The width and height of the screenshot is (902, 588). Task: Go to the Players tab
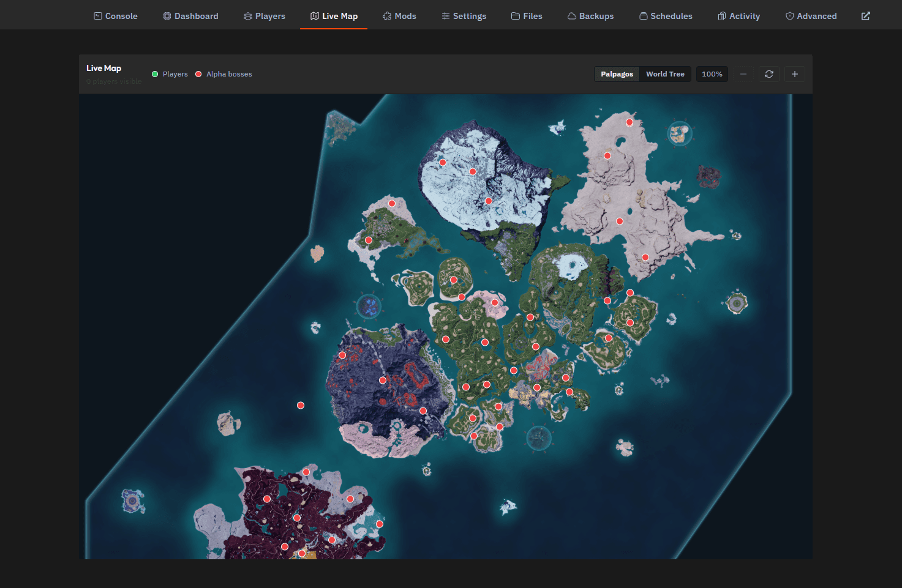point(265,16)
